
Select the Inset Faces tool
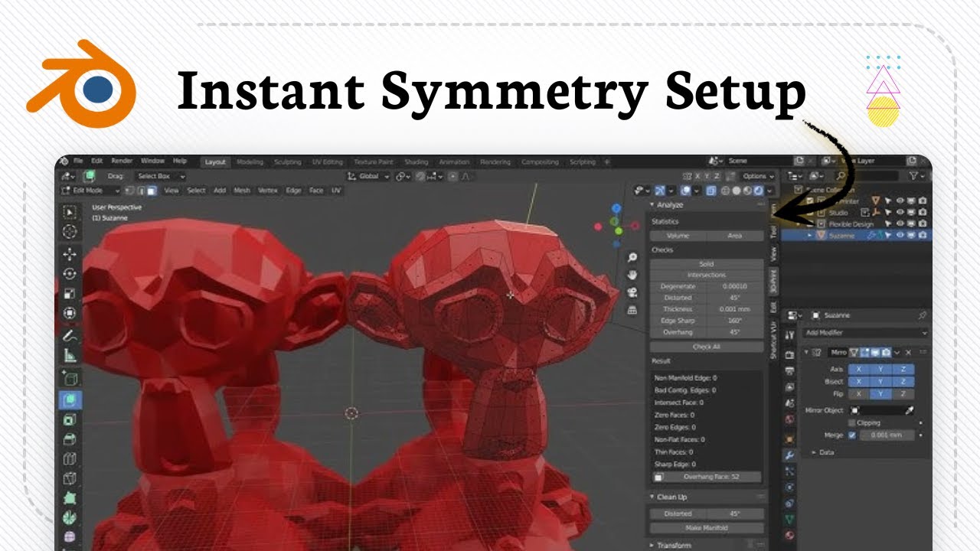point(70,419)
